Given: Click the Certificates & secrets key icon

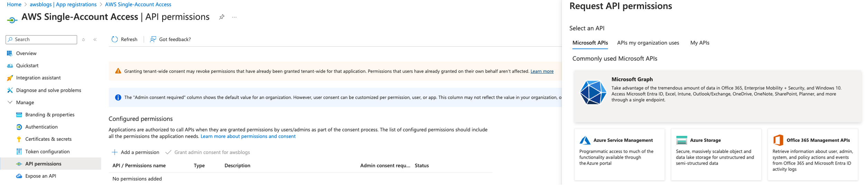Looking at the screenshot, I should pyautogui.click(x=19, y=139).
